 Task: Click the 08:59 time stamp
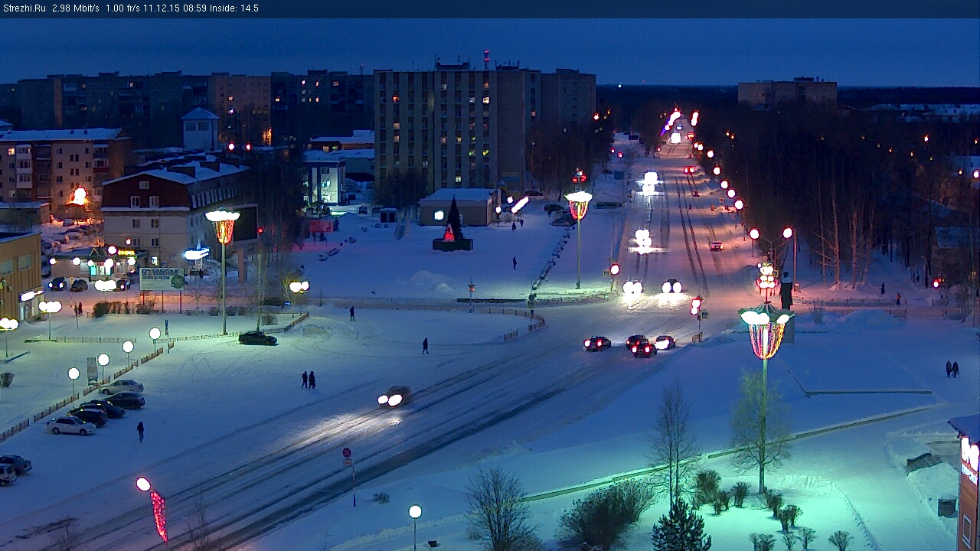click(x=193, y=8)
